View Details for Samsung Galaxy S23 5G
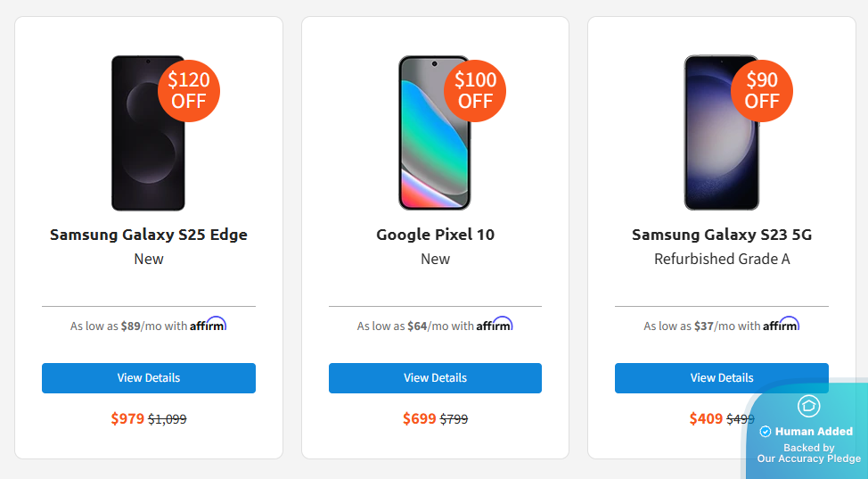868x479 pixels. 722,378
